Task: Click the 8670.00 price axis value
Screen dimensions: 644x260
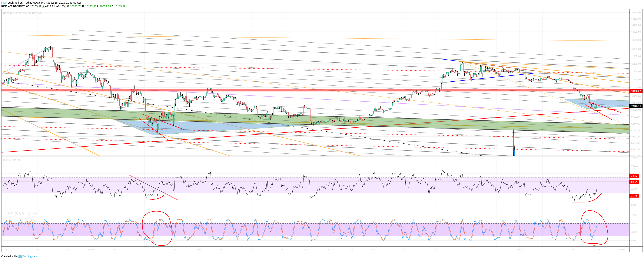Action: [x=636, y=143]
